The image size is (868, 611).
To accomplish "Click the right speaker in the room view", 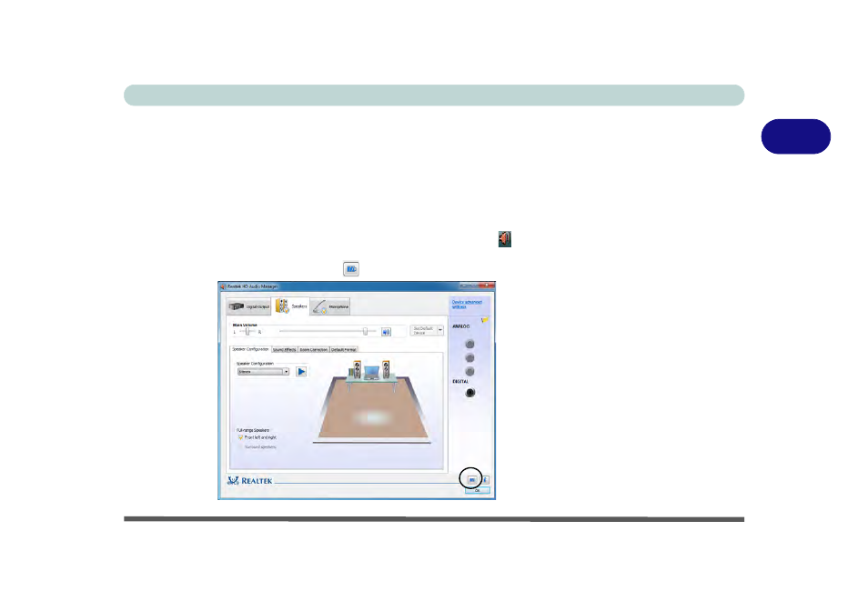I will pyautogui.click(x=386, y=369).
